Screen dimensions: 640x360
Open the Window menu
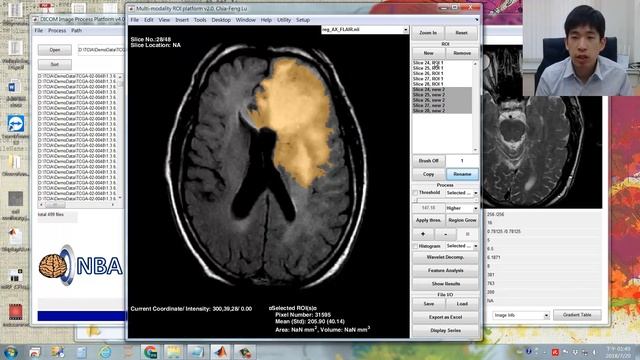click(x=245, y=20)
